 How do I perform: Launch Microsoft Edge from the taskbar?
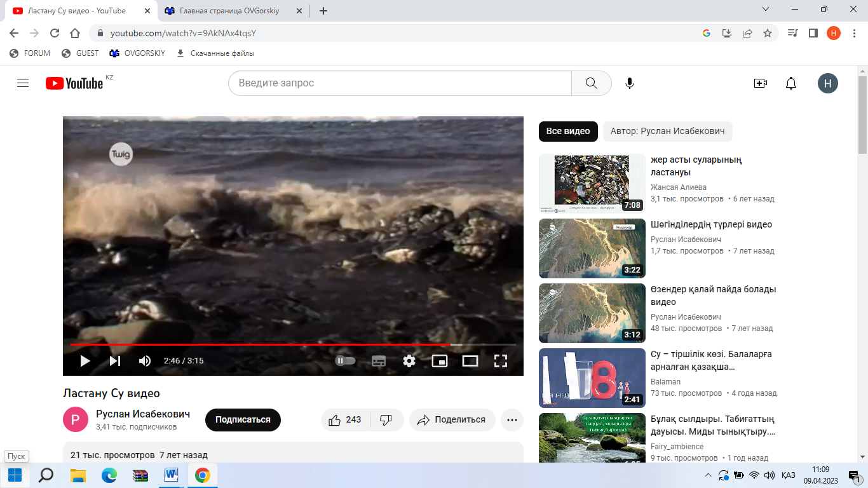coord(109,475)
